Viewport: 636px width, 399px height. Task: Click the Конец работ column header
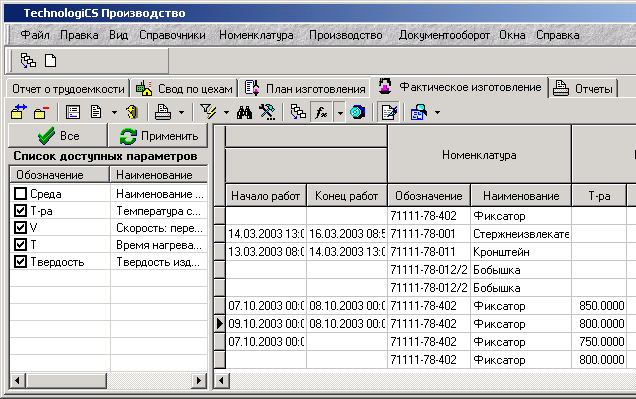347,196
